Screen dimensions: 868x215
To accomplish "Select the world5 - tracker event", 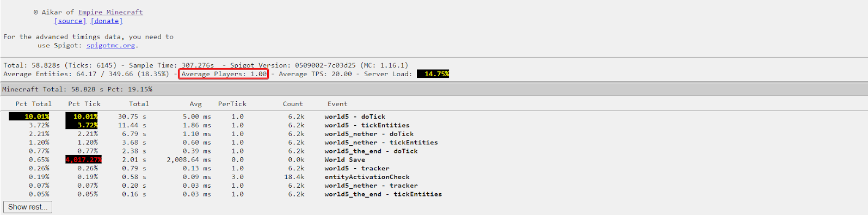I will tap(357, 169).
